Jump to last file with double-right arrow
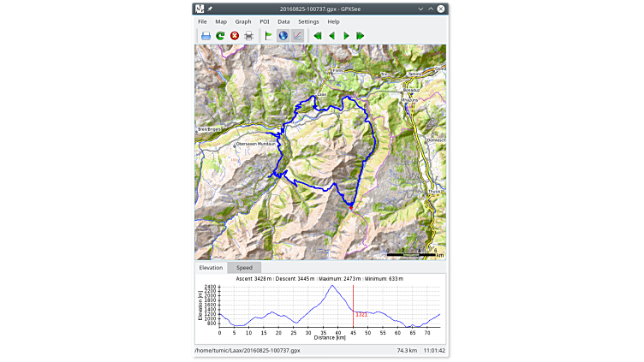 click(x=361, y=36)
